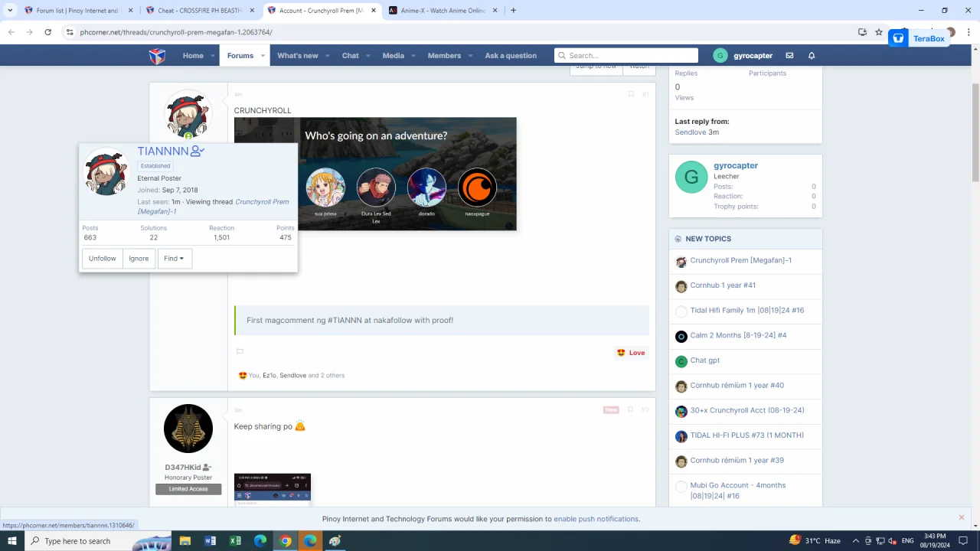Bookmark the first post
The height and width of the screenshot is (551, 980).
click(x=631, y=94)
